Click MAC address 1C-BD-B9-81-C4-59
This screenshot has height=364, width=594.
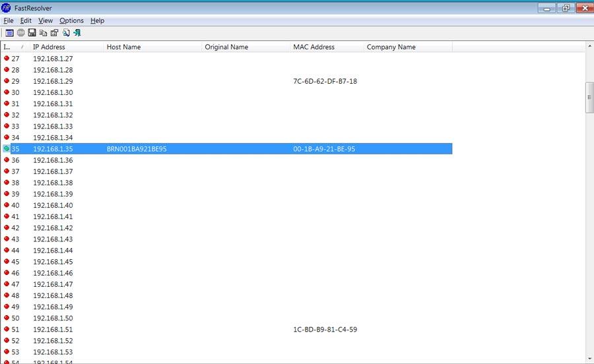(x=325, y=329)
